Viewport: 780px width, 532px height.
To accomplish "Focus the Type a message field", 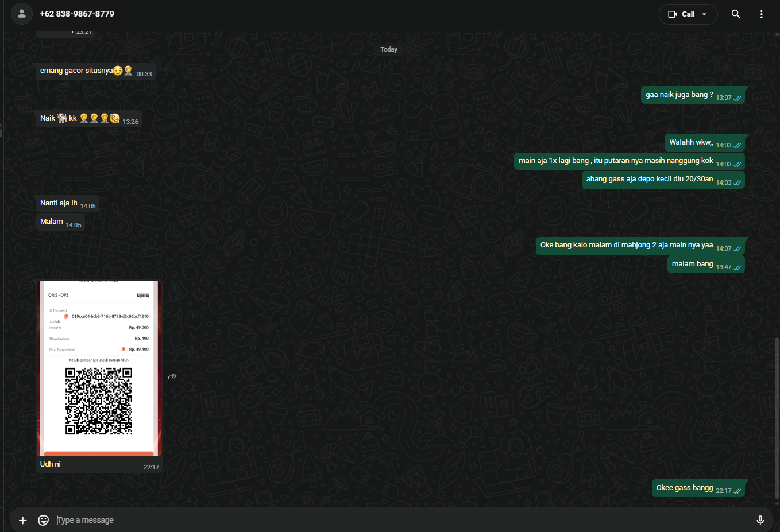I will [402, 520].
